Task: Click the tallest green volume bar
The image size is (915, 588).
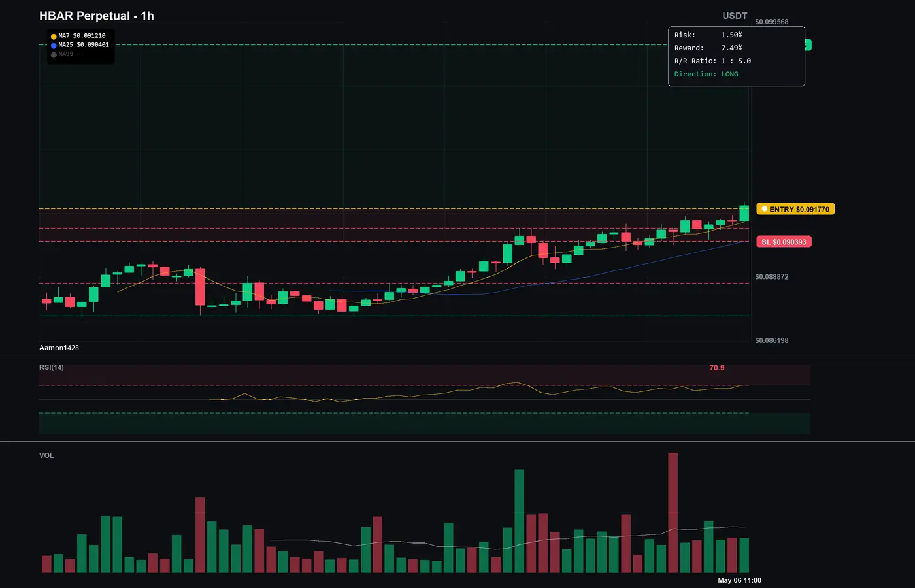Action: point(520,521)
